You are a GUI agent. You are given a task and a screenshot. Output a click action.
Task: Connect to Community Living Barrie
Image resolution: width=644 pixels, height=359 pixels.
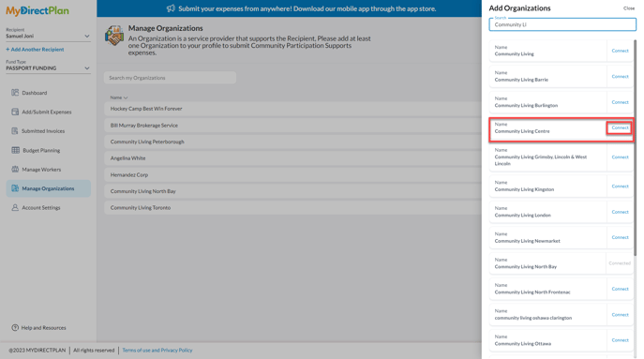tap(620, 77)
